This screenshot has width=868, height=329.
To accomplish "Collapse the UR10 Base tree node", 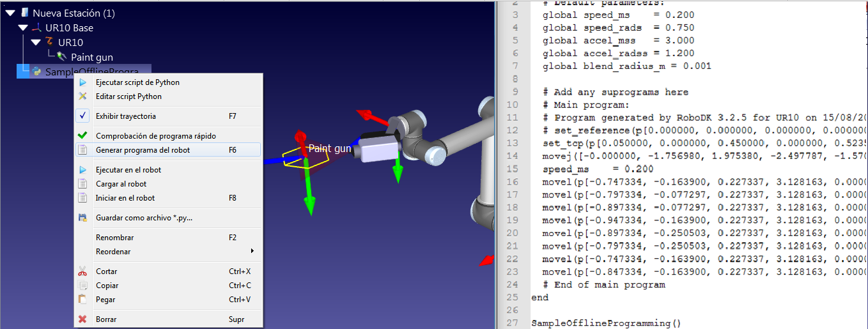I will (x=23, y=27).
